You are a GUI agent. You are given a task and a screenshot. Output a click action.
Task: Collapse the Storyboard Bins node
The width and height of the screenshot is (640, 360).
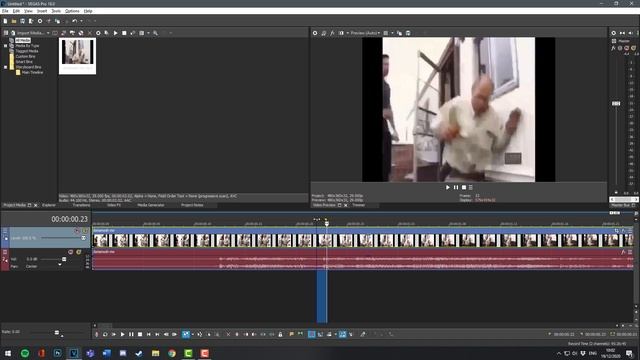[x=5, y=67]
